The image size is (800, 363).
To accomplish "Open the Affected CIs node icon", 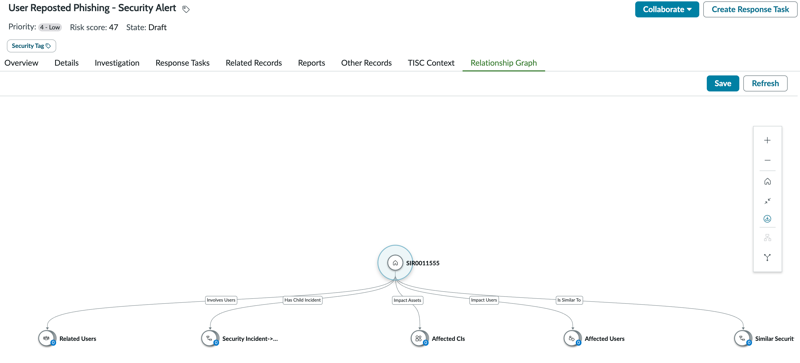I will coord(419,338).
